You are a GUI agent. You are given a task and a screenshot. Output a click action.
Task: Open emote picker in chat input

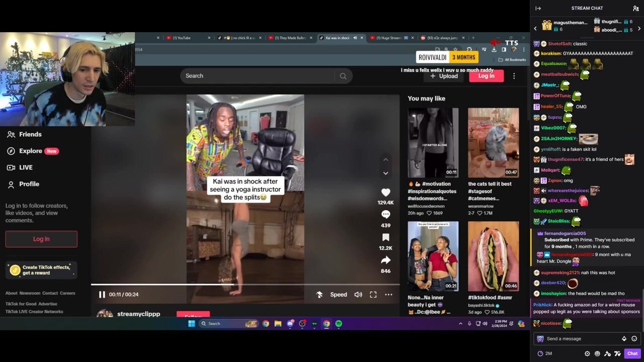click(x=634, y=339)
